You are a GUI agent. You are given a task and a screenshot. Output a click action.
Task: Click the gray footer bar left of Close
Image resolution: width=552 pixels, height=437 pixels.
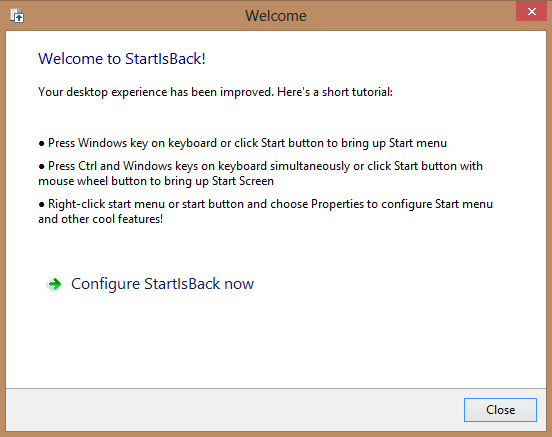[232, 410]
